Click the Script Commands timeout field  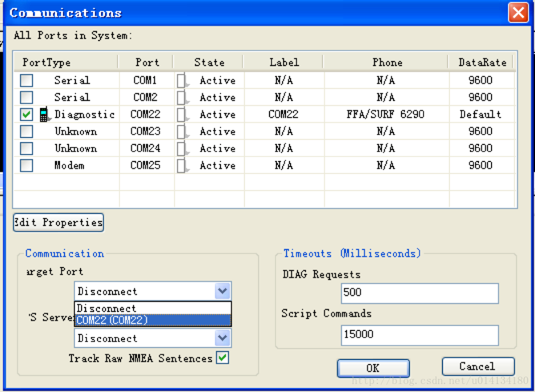point(420,335)
